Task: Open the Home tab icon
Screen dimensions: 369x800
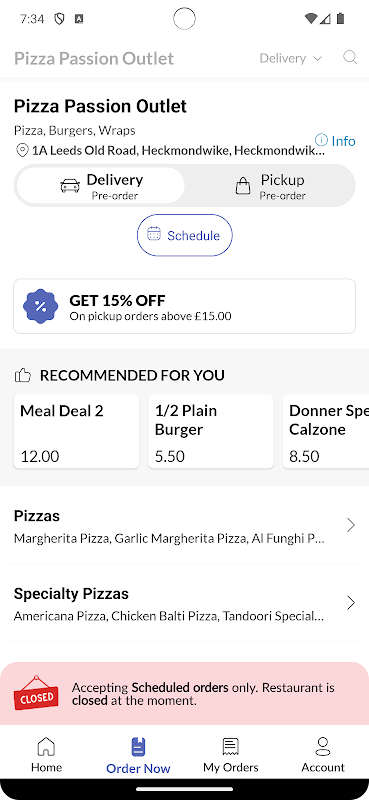Action: [46, 746]
